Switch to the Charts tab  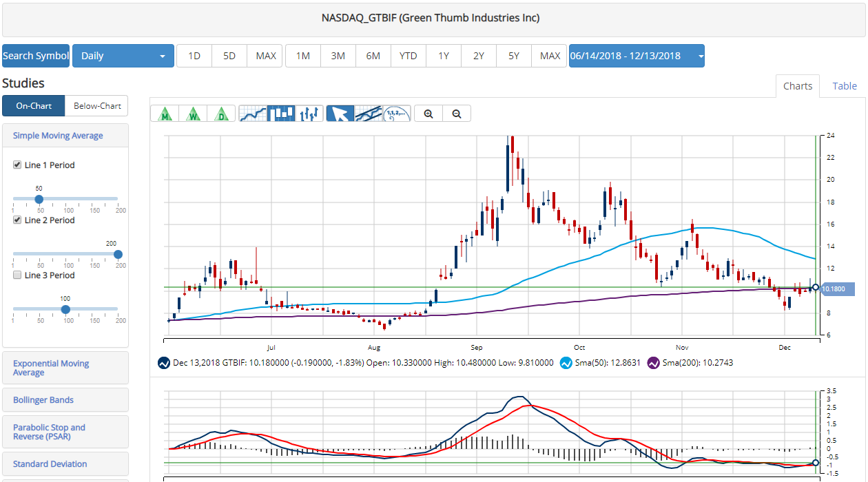798,86
